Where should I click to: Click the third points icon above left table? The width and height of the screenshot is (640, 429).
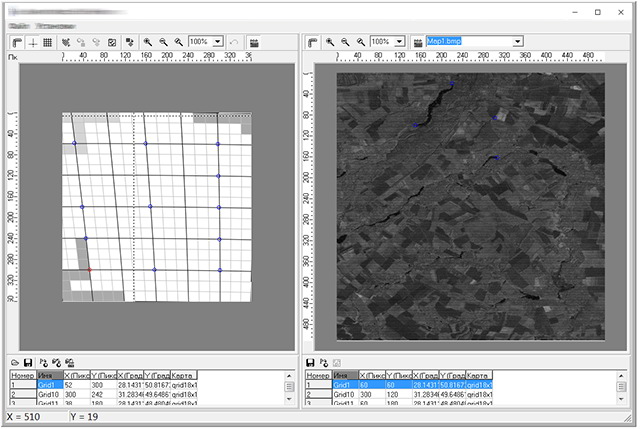pyautogui.click(x=70, y=362)
